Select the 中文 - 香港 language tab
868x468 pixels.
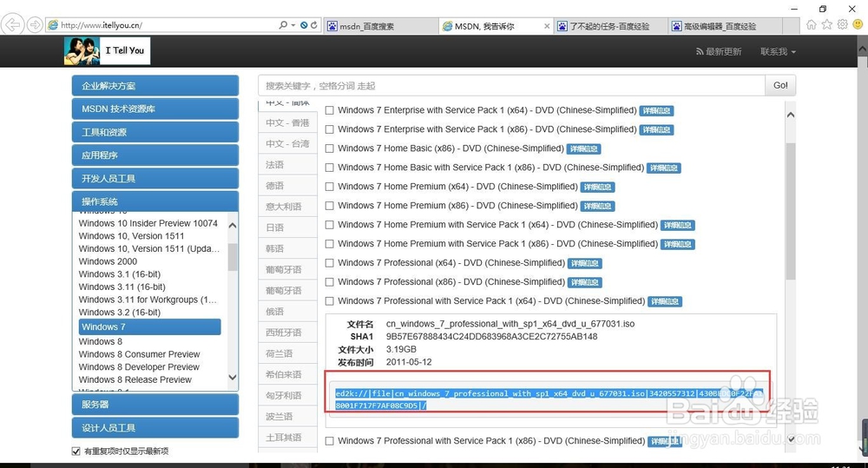287,123
